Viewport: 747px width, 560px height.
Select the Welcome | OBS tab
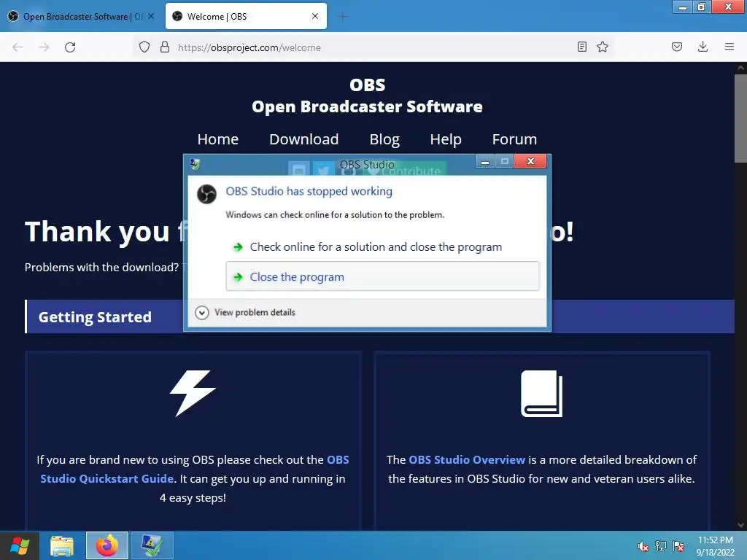point(246,16)
